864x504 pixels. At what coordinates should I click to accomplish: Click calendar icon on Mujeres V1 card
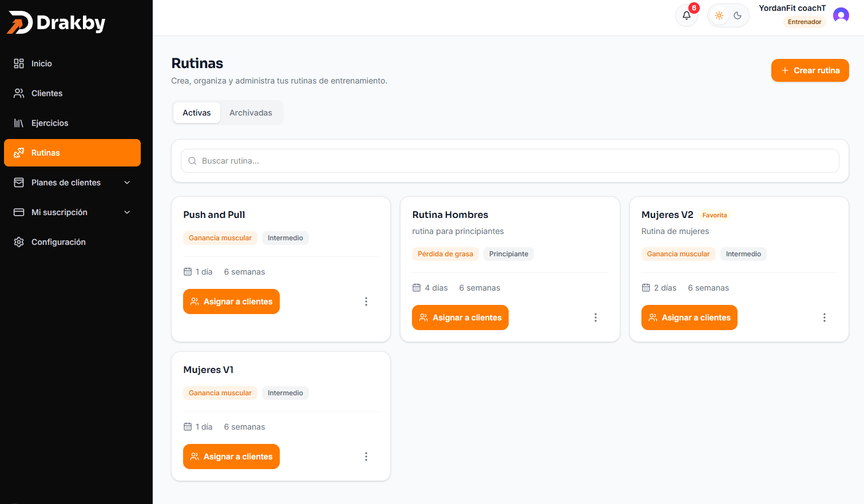click(x=188, y=427)
